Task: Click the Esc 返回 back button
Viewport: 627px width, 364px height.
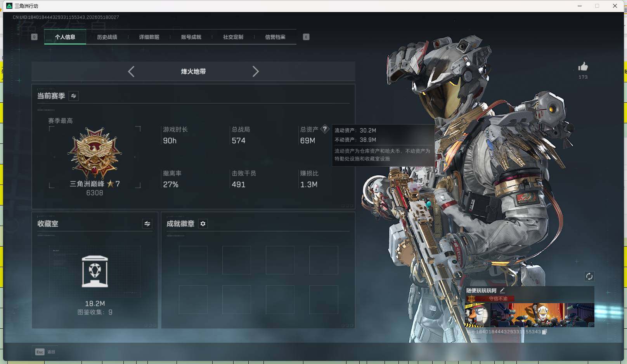Action: (x=45, y=352)
